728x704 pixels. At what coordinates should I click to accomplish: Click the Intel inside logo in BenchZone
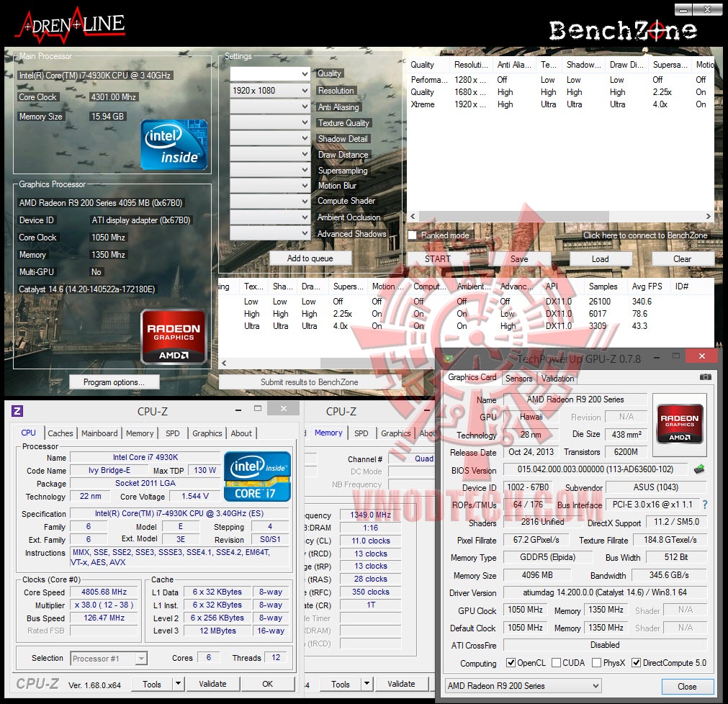click(x=174, y=144)
